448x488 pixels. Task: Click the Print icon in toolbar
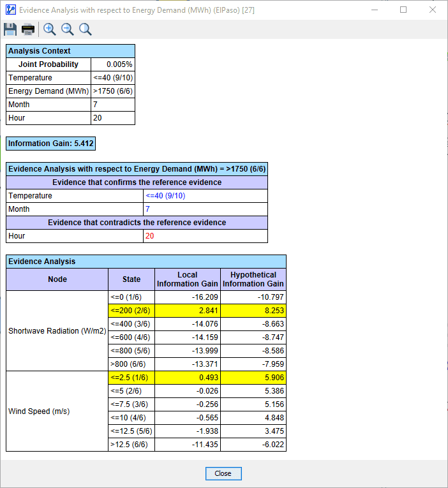tap(28, 29)
